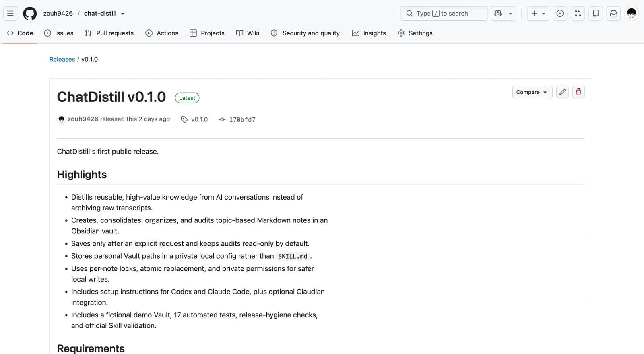Click "ChatDistill's first public release." text
This screenshot has width=644, height=354.
108,152
